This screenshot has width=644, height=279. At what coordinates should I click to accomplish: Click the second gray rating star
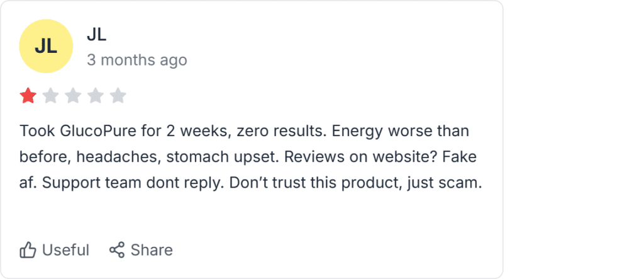pyautogui.click(x=50, y=96)
